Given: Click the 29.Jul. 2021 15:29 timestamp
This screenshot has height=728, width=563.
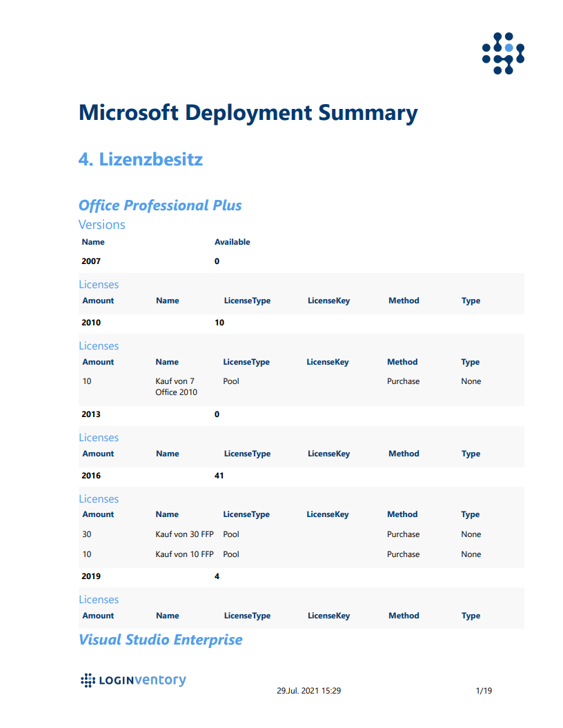Looking at the screenshot, I should pos(309,691).
